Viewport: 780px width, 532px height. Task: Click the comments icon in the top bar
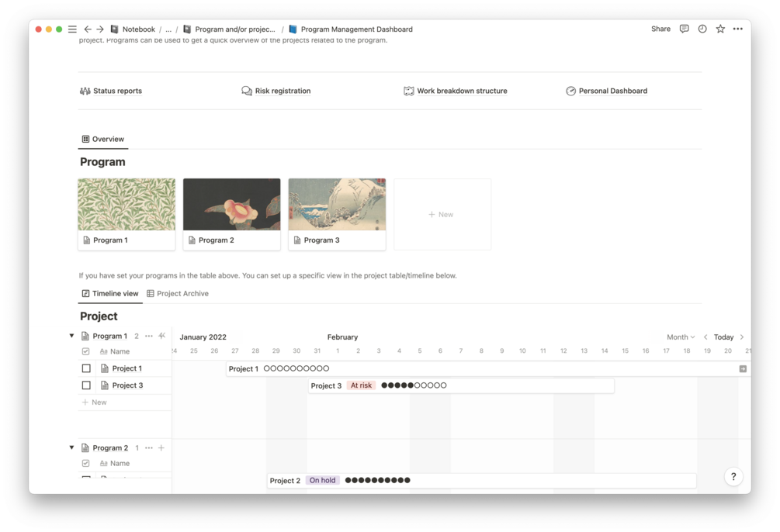click(x=683, y=29)
